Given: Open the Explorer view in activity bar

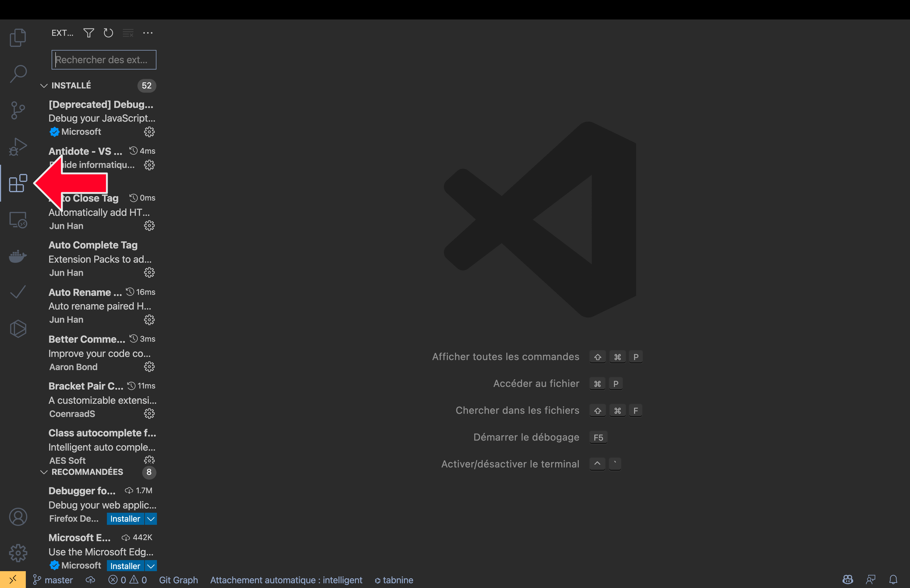Looking at the screenshot, I should [18, 37].
